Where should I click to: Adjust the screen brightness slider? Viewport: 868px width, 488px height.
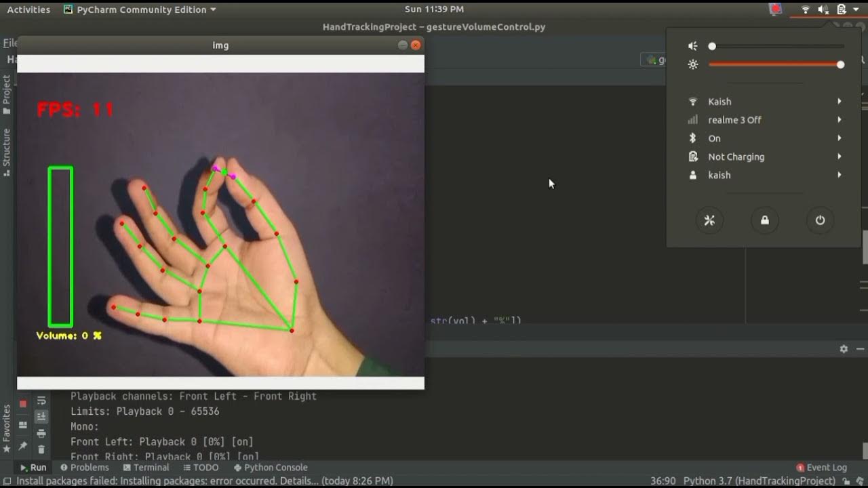point(776,64)
